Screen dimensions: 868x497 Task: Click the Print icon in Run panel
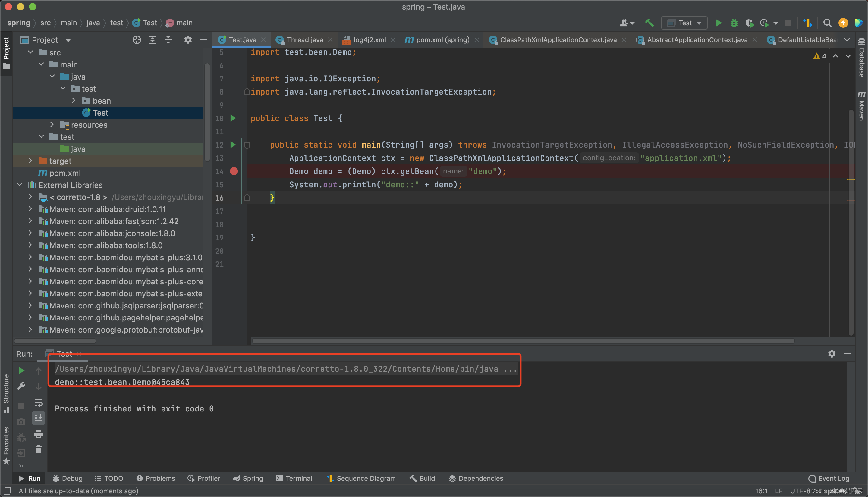[39, 434]
